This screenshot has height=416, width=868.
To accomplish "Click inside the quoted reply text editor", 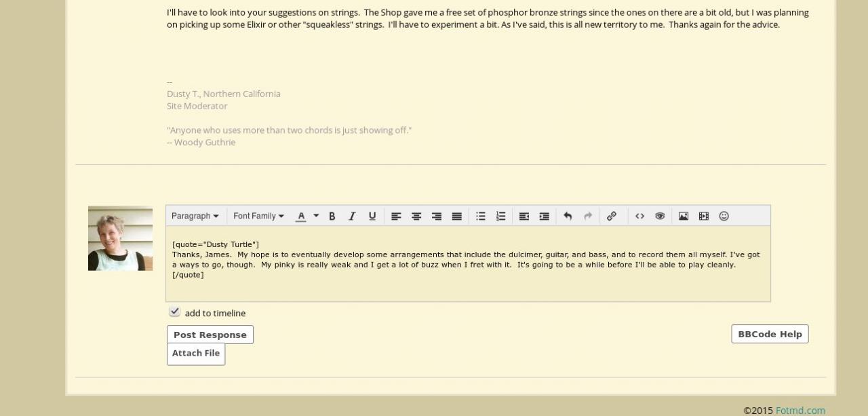I will (468, 264).
